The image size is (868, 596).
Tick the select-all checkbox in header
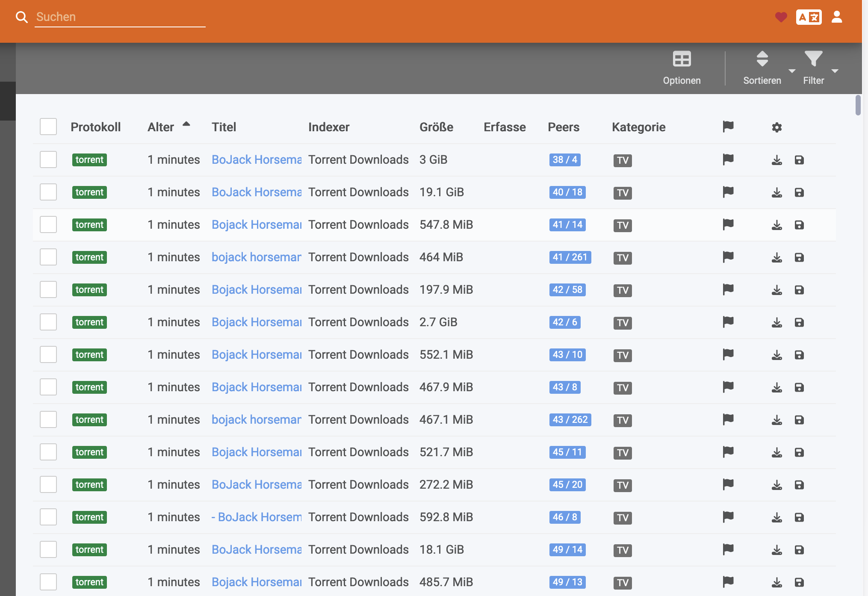[48, 127]
